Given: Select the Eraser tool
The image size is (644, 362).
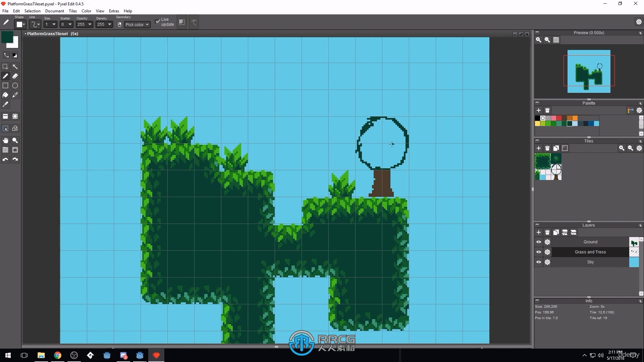Looking at the screenshot, I should (15, 76).
